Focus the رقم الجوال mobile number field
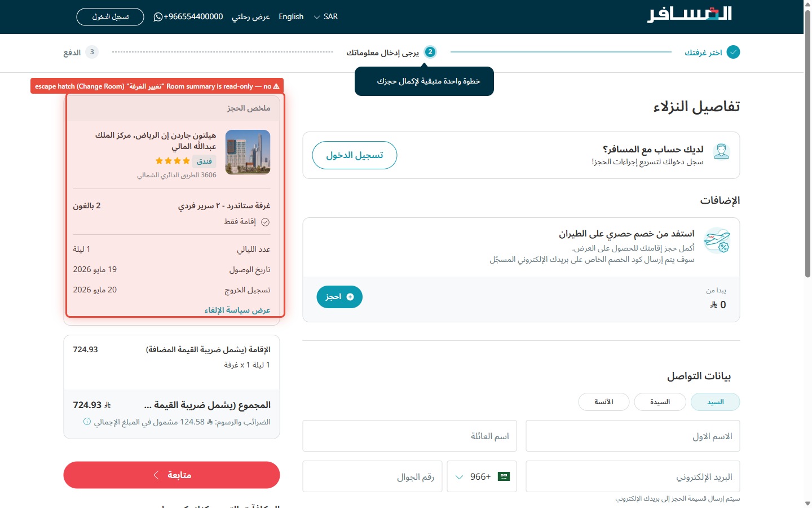 pyautogui.click(x=373, y=476)
